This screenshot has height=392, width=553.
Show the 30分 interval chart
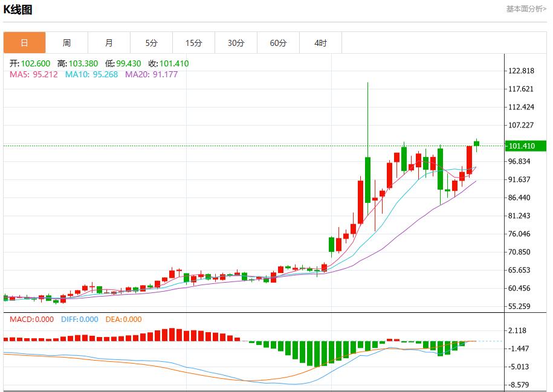pyautogui.click(x=236, y=43)
